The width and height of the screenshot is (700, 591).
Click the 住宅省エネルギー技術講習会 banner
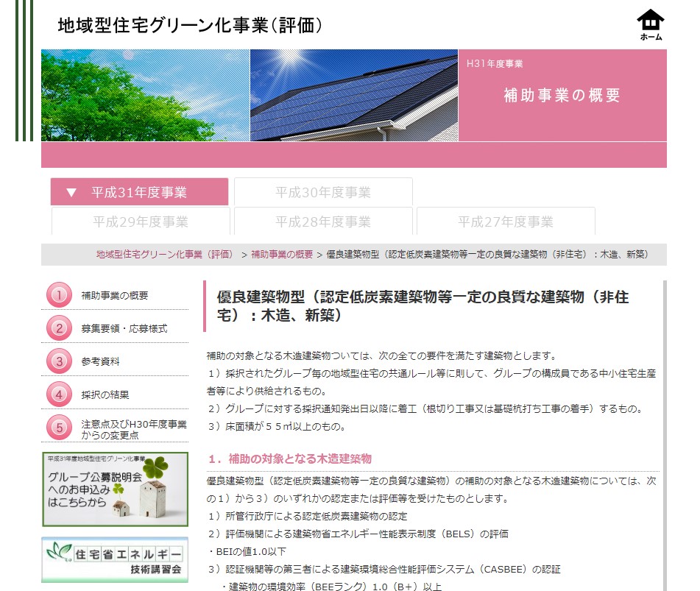pos(115,559)
